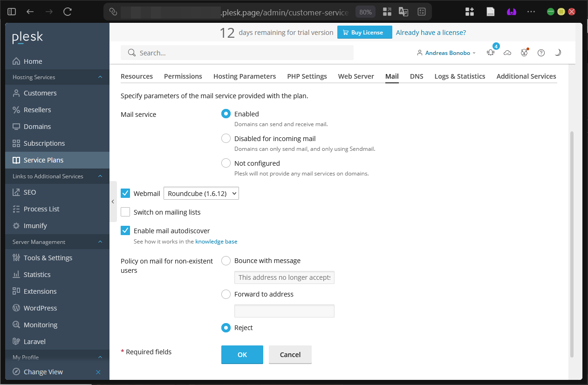Toggle dark mode moon icon
Screen dimensions: 588x385
click(x=558, y=53)
